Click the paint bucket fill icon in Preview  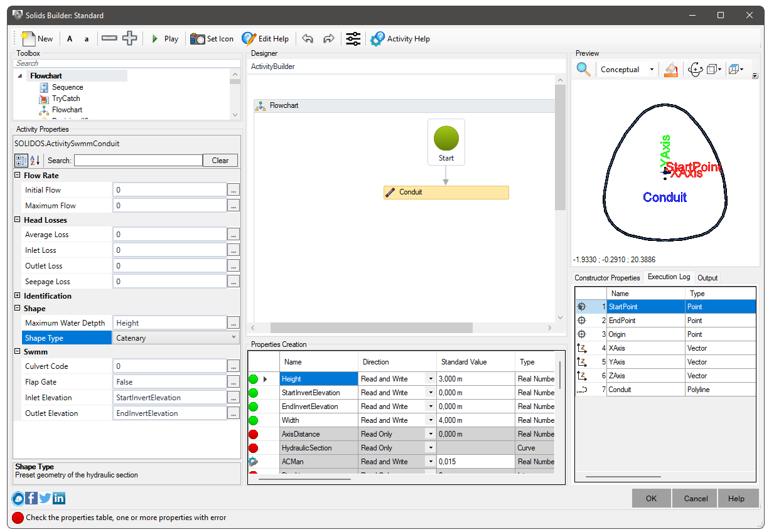click(x=671, y=69)
